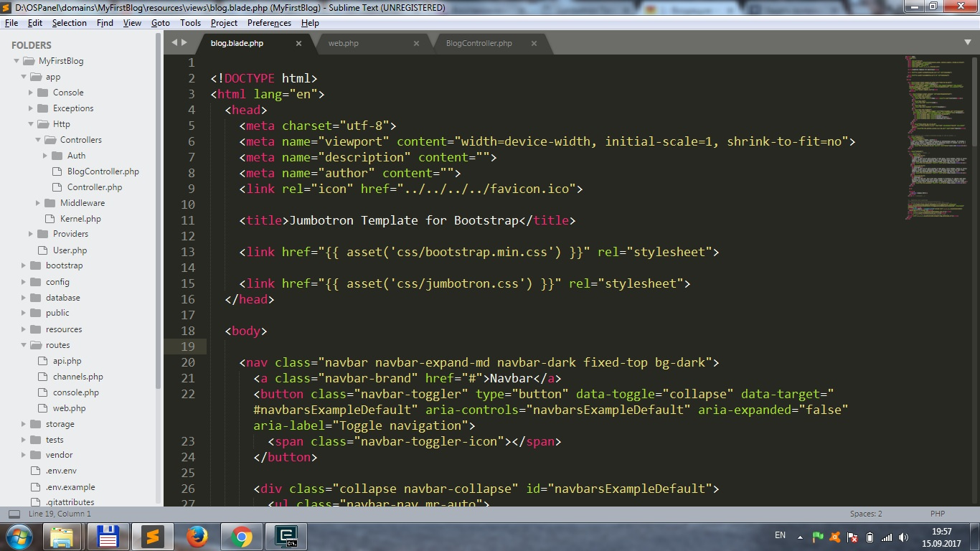The image size is (980, 551).
Task: Open the console window taskbar icon
Action: (286, 537)
